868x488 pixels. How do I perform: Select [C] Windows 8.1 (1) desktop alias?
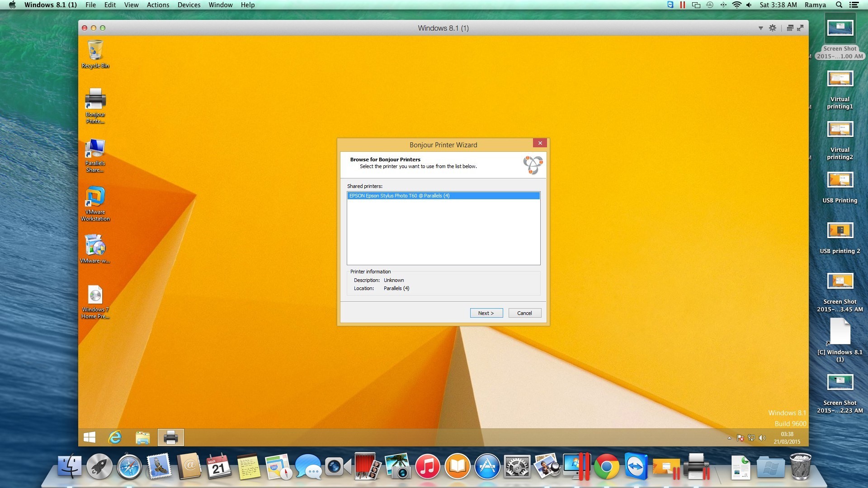coord(840,340)
